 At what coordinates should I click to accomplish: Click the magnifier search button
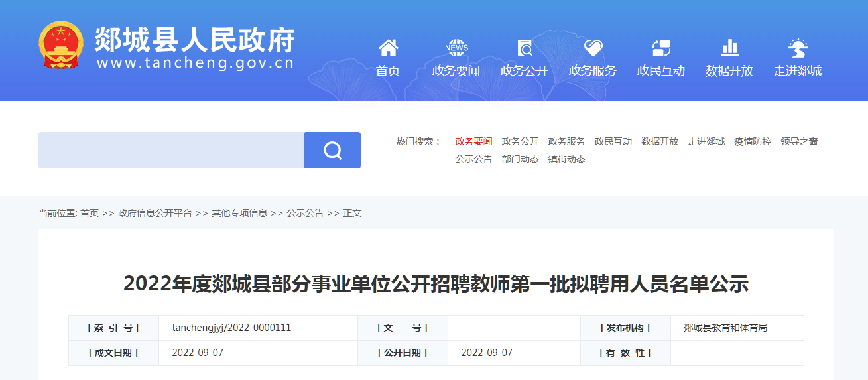tap(332, 150)
